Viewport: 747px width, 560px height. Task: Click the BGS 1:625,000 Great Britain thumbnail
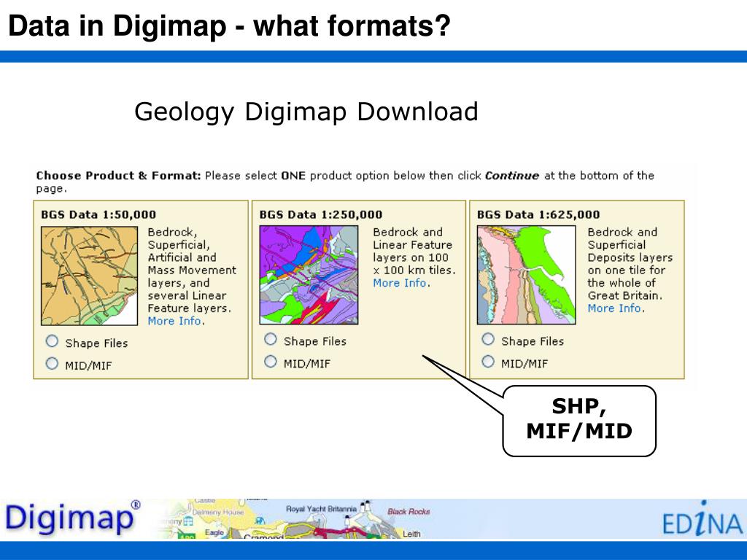point(527,275)
